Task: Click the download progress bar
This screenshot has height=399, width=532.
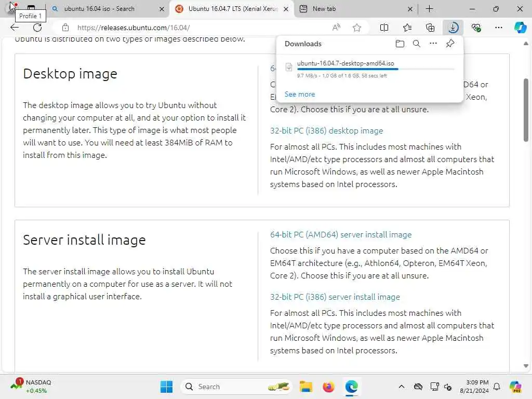Action: (376, 69)
